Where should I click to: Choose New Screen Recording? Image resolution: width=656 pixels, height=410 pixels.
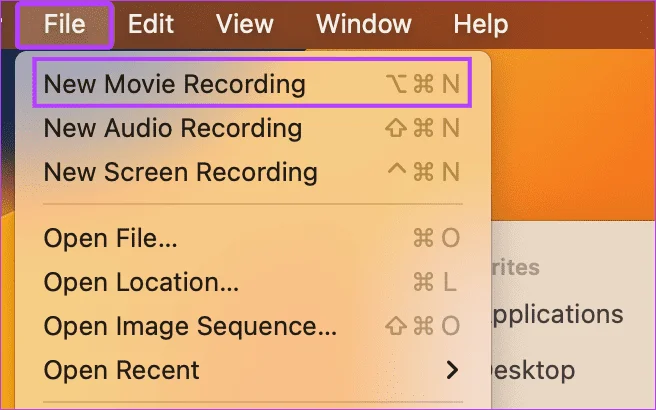pyautogui.click(x=252, y=172)
